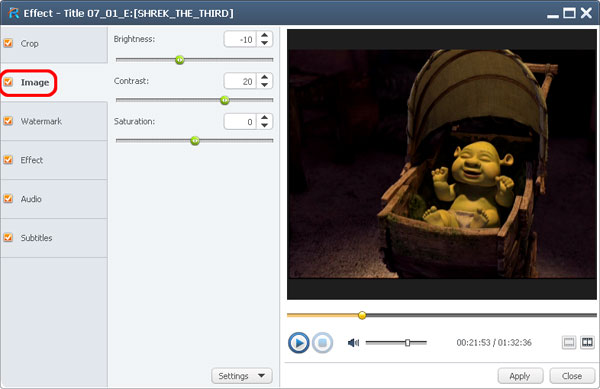Click the 00:21:53 / 01:32:36 time readout
This screenshot has width=600, height=389.
494,342
